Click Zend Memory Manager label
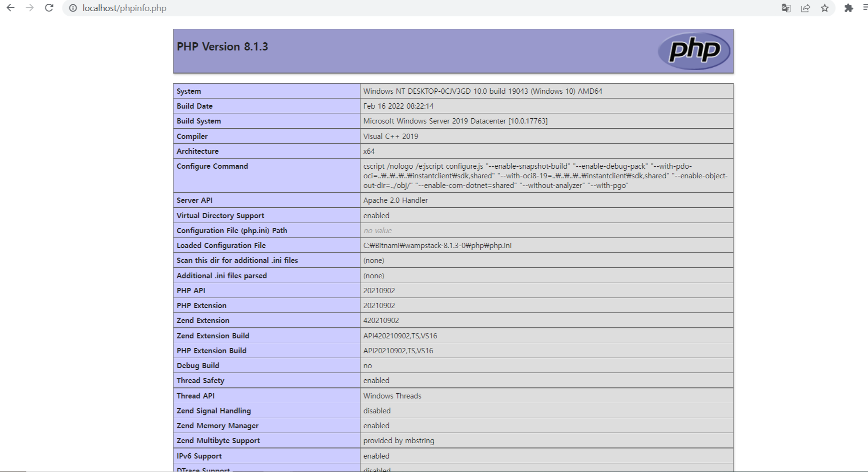 (218, 426)
